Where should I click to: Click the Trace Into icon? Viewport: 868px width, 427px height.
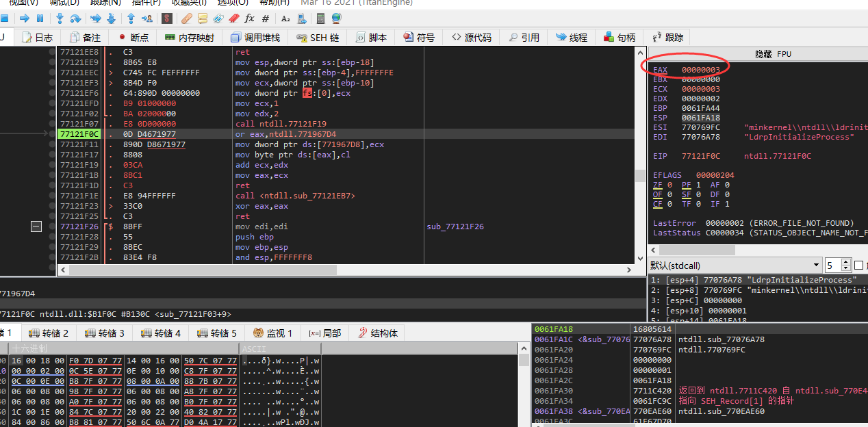click(x=95, y=18)
